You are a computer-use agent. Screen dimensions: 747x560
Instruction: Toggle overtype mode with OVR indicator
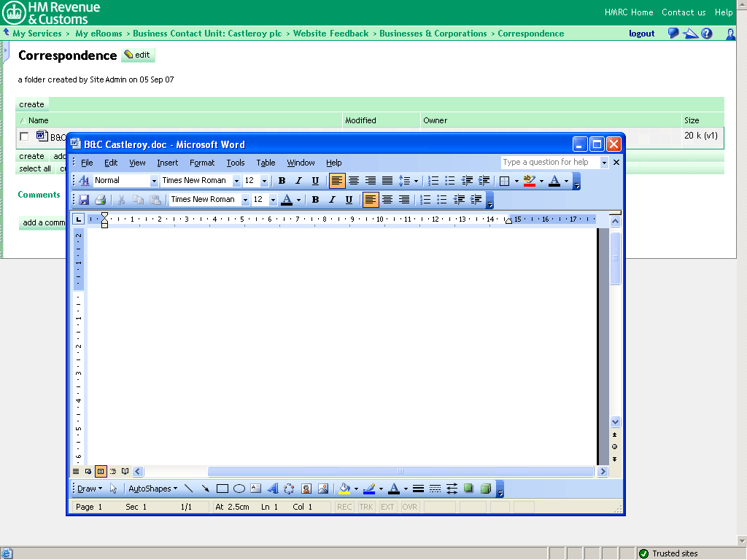click(x=409, y=507)
